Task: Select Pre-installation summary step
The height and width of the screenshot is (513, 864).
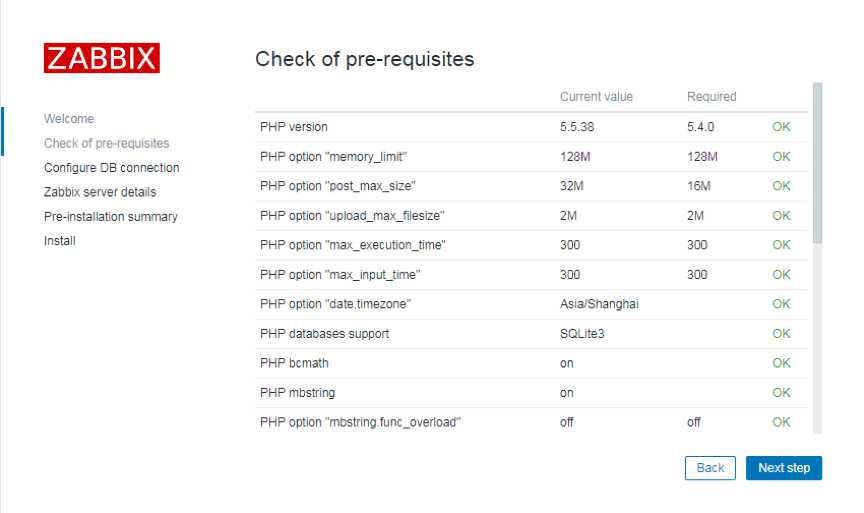Action: tap(111, 217)
